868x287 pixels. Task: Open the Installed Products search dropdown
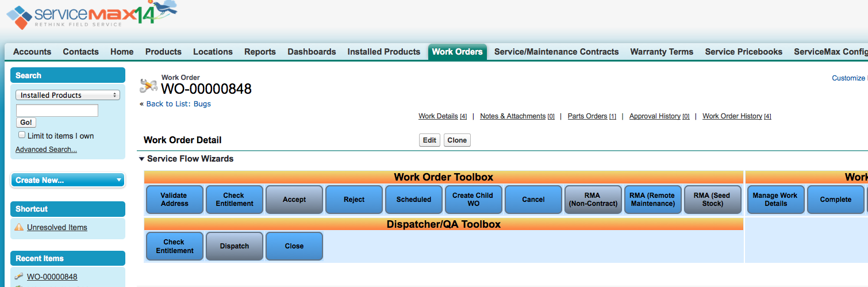coord(68,95)
